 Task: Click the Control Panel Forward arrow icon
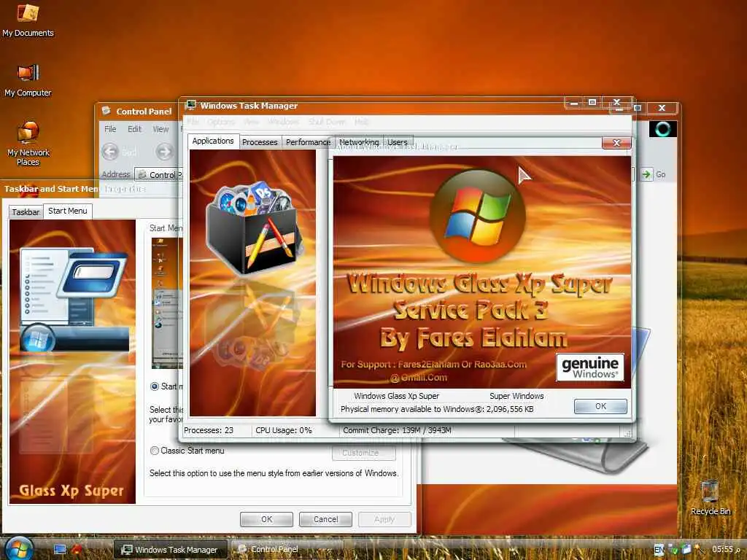tap(164, 152)
